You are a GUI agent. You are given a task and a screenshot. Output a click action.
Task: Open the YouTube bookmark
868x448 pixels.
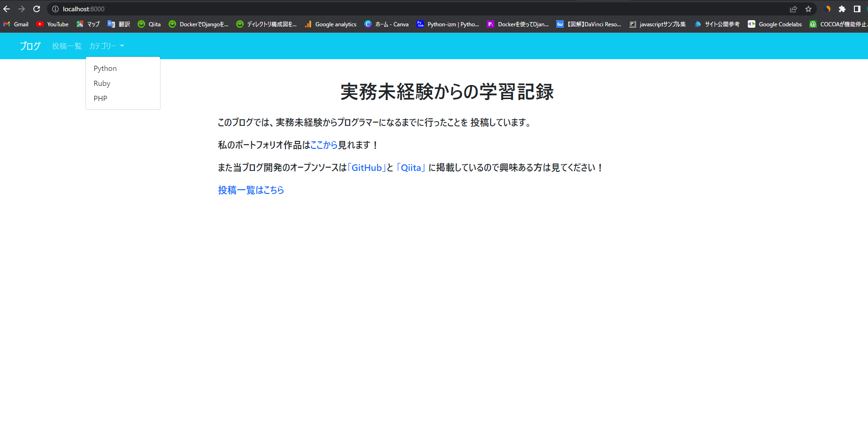(53, 24)
